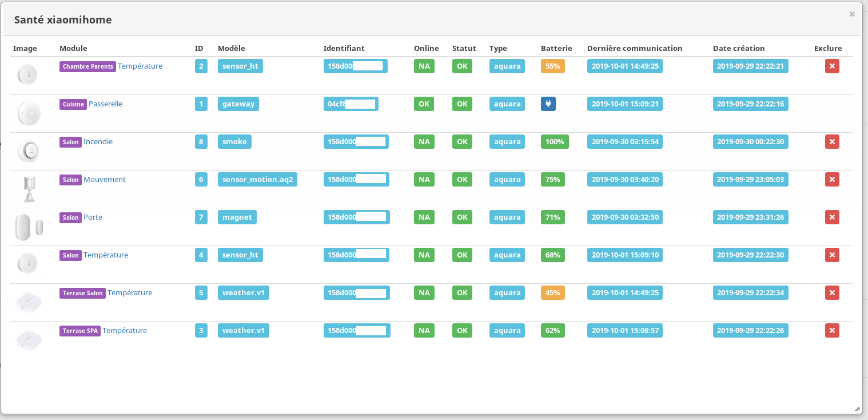Click the gateway model badge
868x420 pixels.
(x=238, y=104)
